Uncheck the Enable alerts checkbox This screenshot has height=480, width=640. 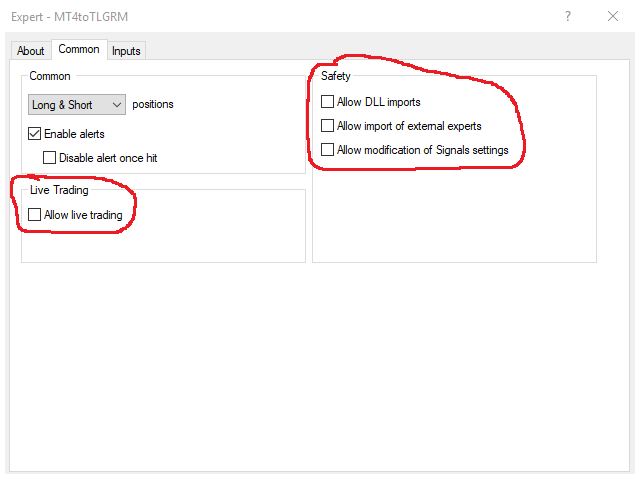click(35, 133)
